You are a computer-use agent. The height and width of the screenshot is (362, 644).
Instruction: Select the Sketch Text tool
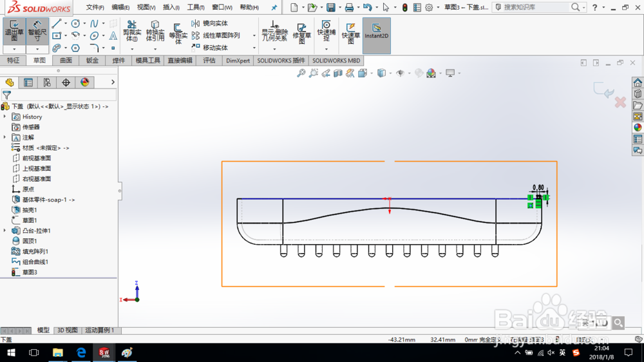pyautogui.click(x=113, y=35)
